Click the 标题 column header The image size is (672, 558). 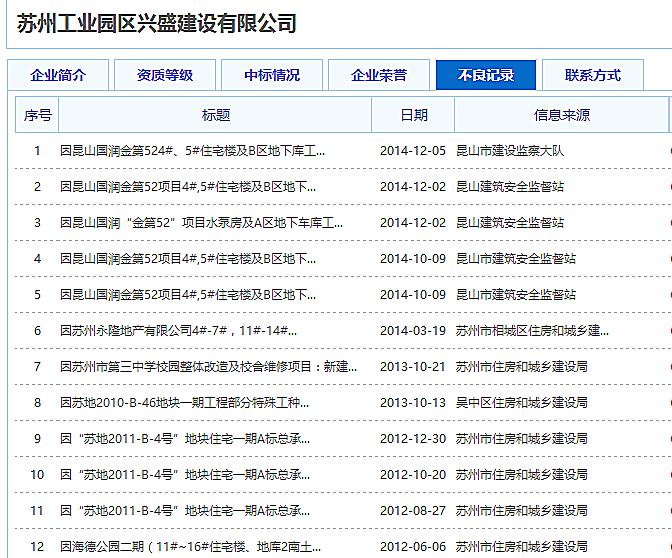point(216,115)
